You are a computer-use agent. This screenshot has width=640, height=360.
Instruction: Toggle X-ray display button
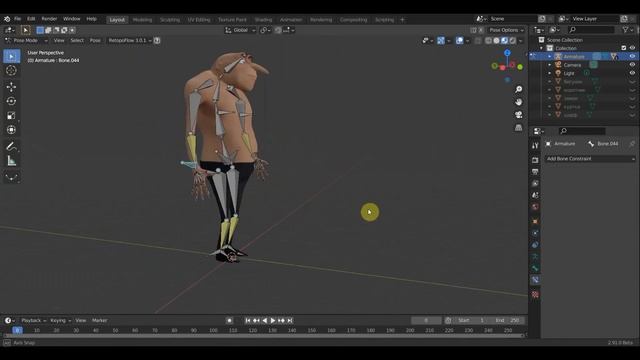coord(478,40)
